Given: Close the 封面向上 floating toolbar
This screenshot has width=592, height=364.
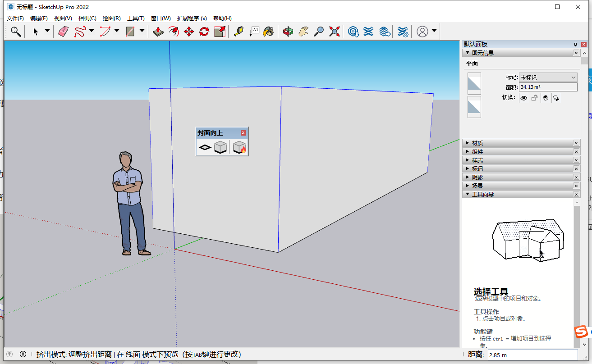Looking at the screenshot, I should [243, 132].
